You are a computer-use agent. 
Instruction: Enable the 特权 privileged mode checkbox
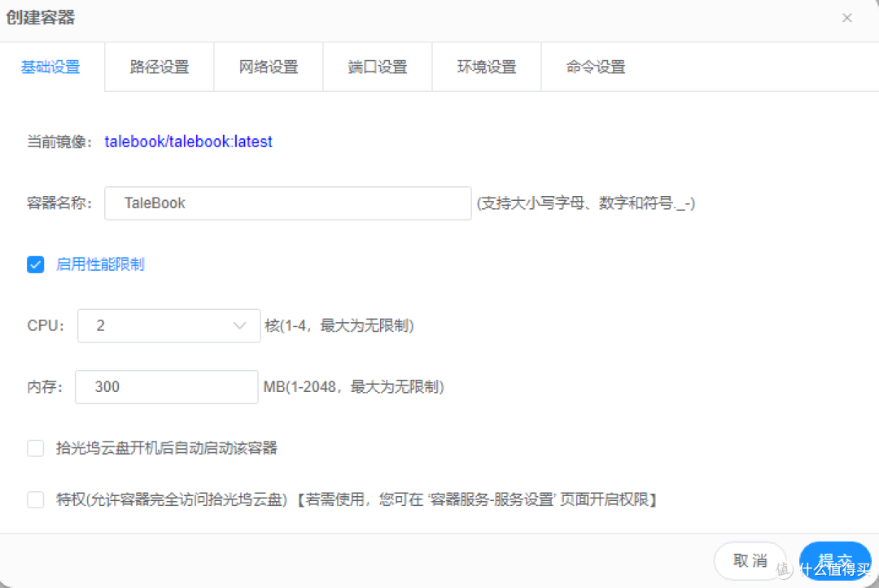[35, 500]
